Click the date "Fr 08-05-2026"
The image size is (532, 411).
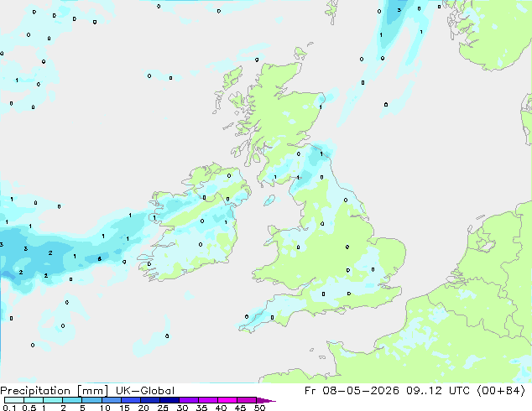pyautogui.click(x=352, y=391)
